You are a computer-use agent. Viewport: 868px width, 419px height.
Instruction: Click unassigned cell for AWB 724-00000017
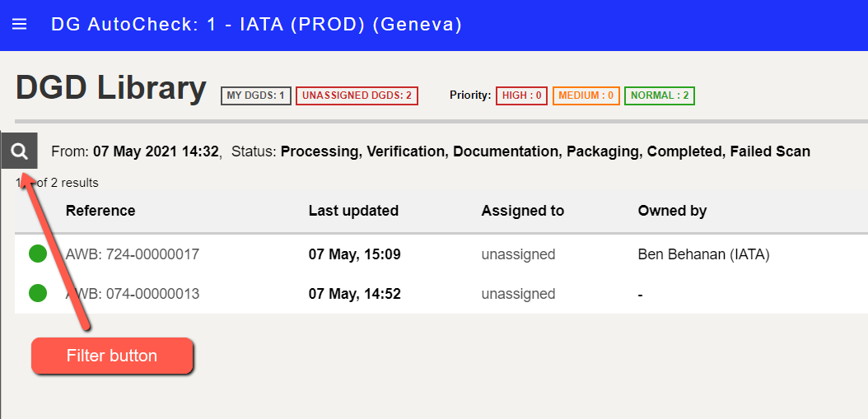tap(518, 254)
